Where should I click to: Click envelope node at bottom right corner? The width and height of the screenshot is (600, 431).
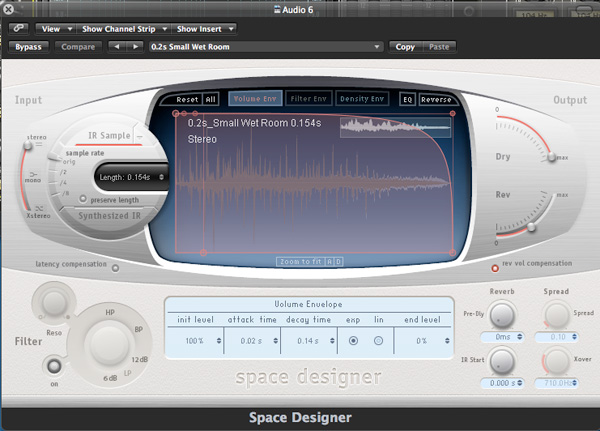click(453, 253)
